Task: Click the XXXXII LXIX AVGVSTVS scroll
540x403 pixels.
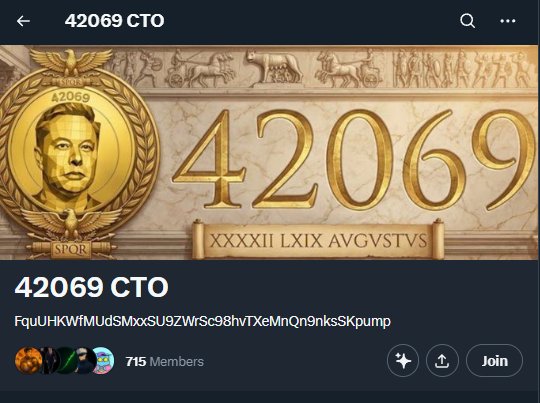Action: pyautogui.click(x=318, y=240)
